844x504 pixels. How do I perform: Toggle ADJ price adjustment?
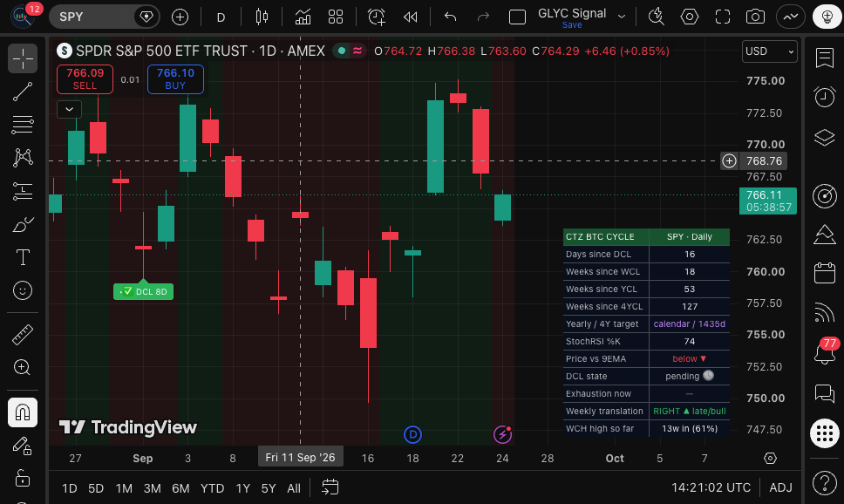pos(780,487)
